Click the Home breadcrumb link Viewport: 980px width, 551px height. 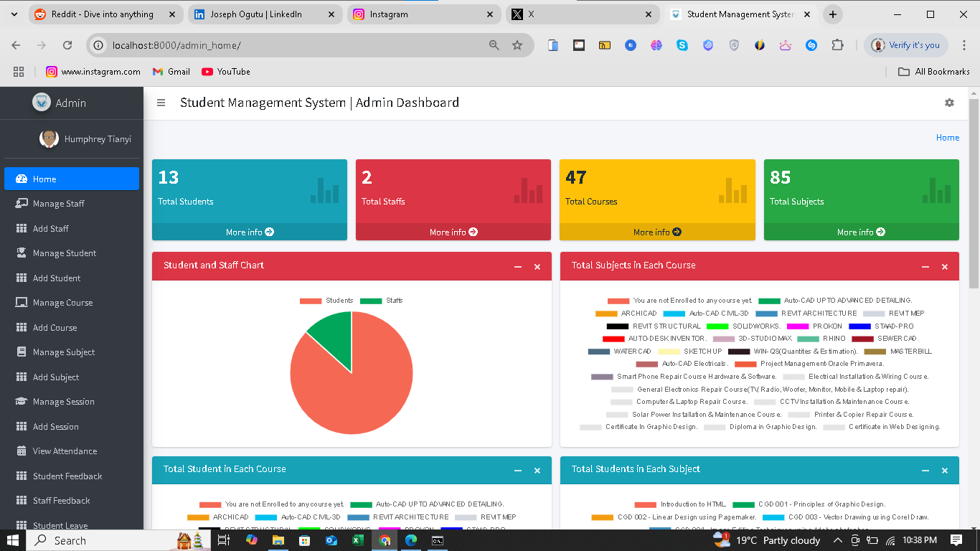coord(948,137)
